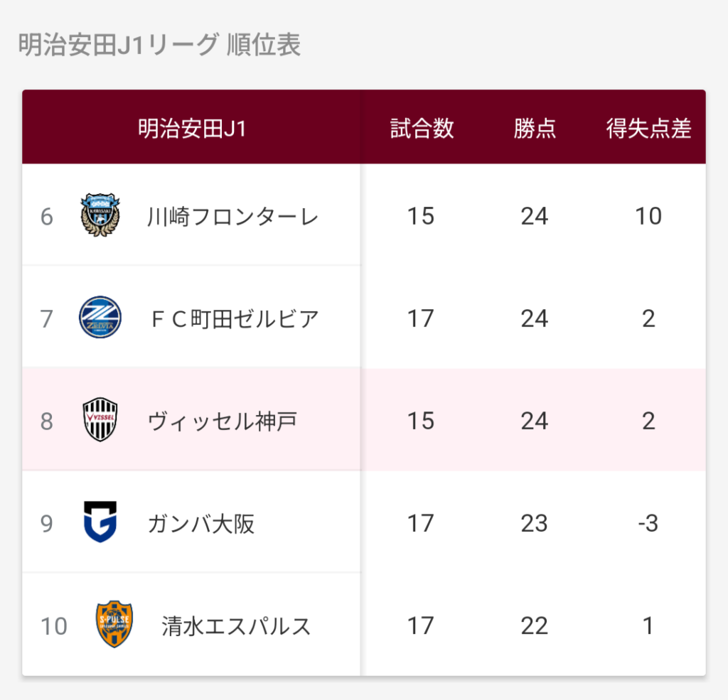Click the Kawasaki Frontale team crest
This screenshot has height=700, width=728.
click(x=100, y=215)
